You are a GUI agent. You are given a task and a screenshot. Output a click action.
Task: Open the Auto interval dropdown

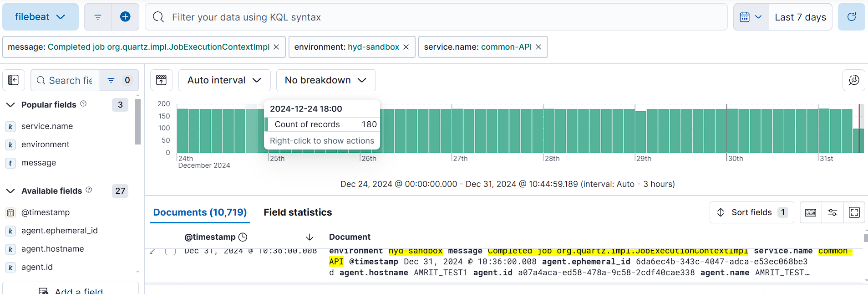(x=224, y=80)
